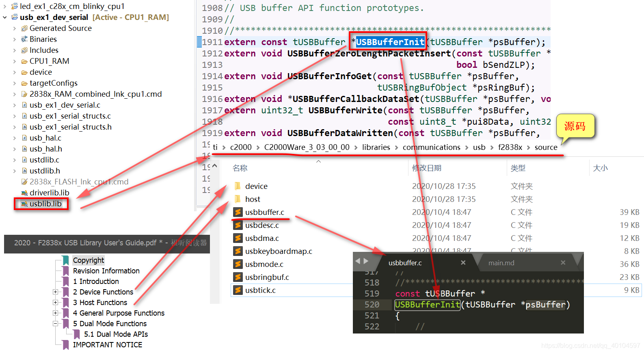Click the communications breadcrumb segment
644x353 pixels.
[431, 147]
